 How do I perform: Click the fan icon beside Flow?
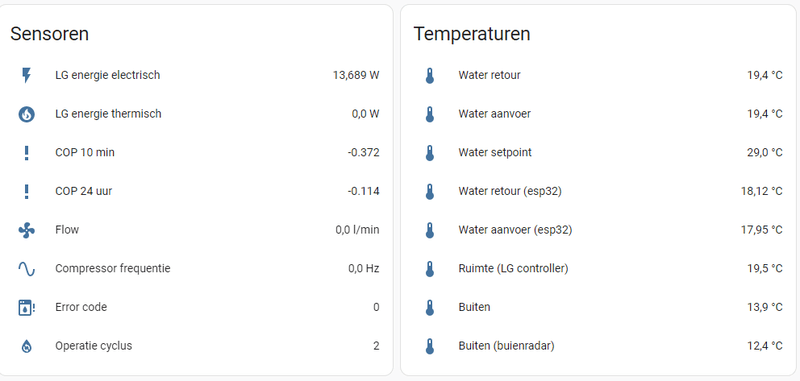(x=27, y=231)
